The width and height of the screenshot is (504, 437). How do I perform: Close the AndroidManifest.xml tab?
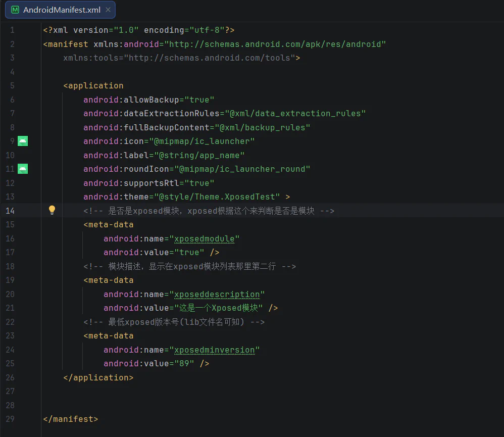[x=108, y=10]
